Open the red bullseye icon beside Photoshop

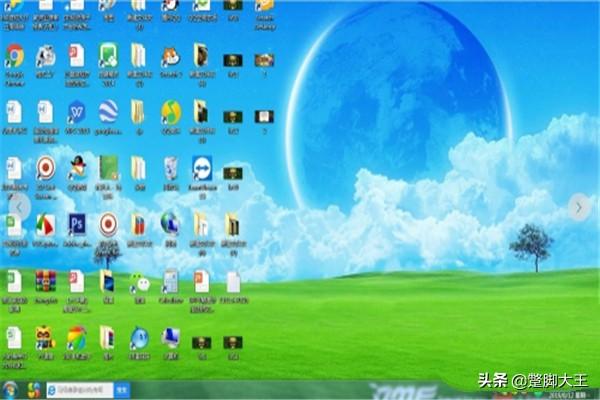tap(108, 224)
